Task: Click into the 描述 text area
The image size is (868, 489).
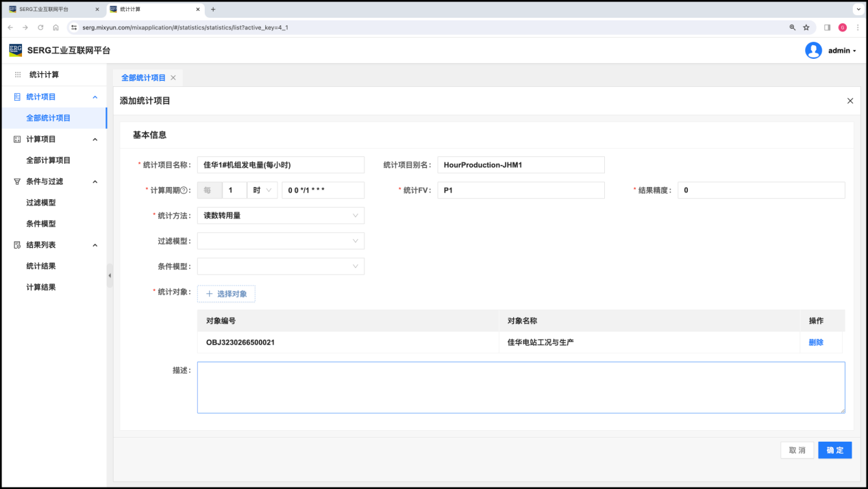Action: (x=521, y=388)
